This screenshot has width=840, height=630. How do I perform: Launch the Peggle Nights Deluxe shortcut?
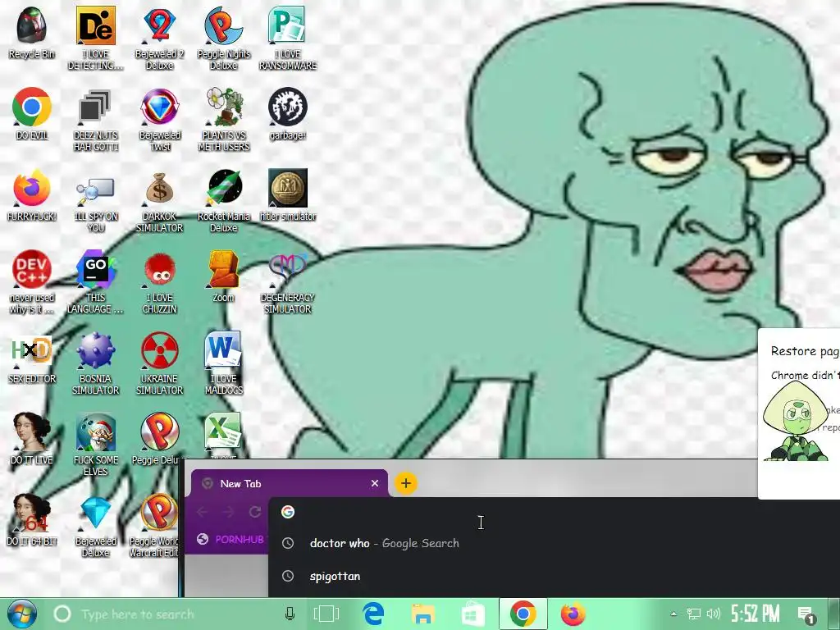point(223,38)
